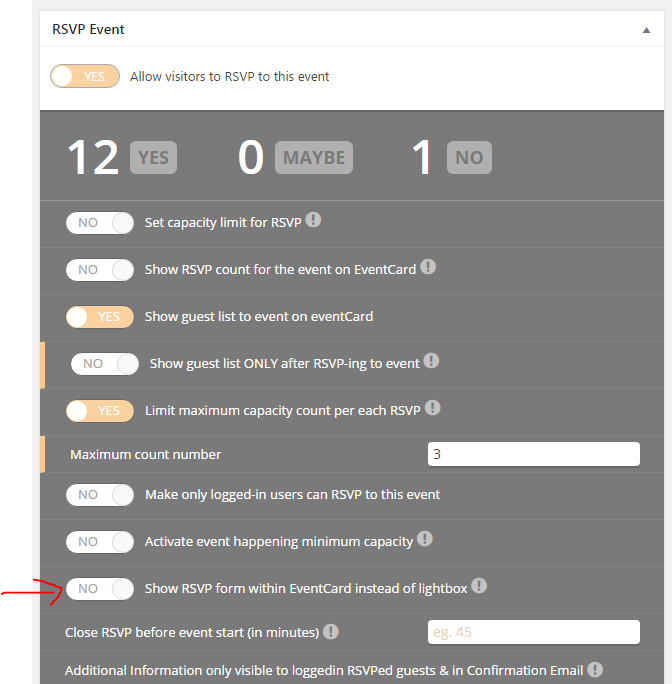Image resolution: width=672 pixels, height=684 pixels.
Task: Enable Set capacity limit for RSVP
Action: [x=100, y=223]
